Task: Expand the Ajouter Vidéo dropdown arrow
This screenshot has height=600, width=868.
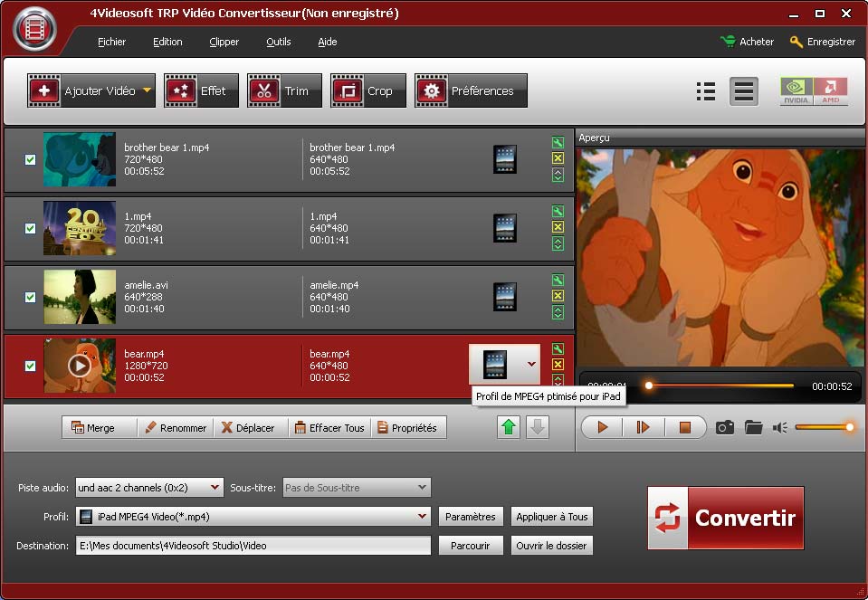Action: point(147,90)
